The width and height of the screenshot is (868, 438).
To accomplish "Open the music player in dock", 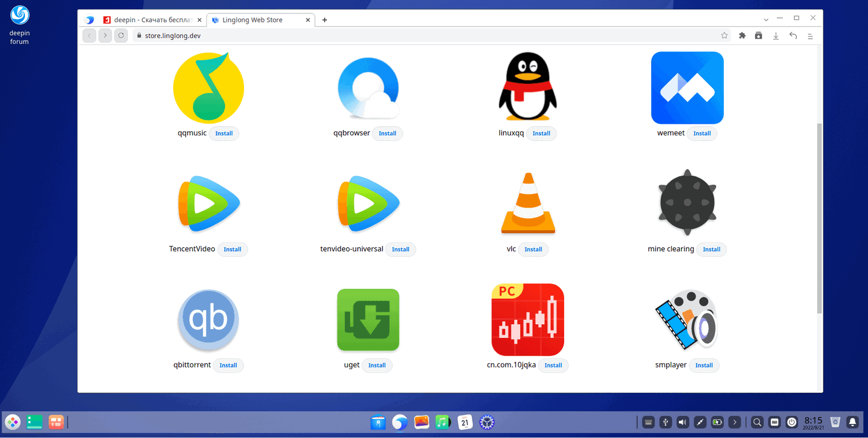I will (443, 422).
